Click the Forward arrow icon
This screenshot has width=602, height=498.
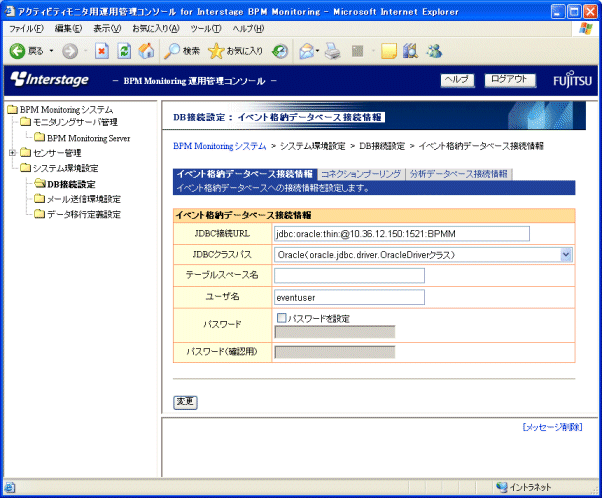[70, 51]
